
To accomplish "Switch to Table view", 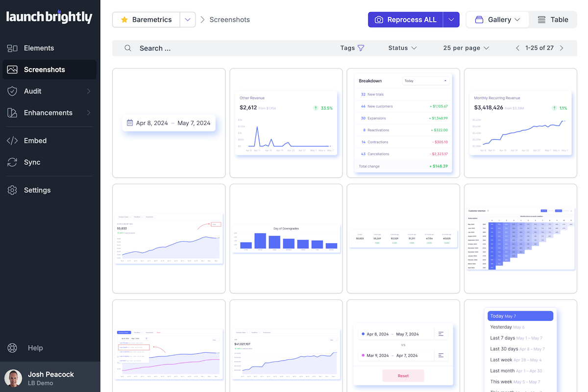I will tap(553, 20).
